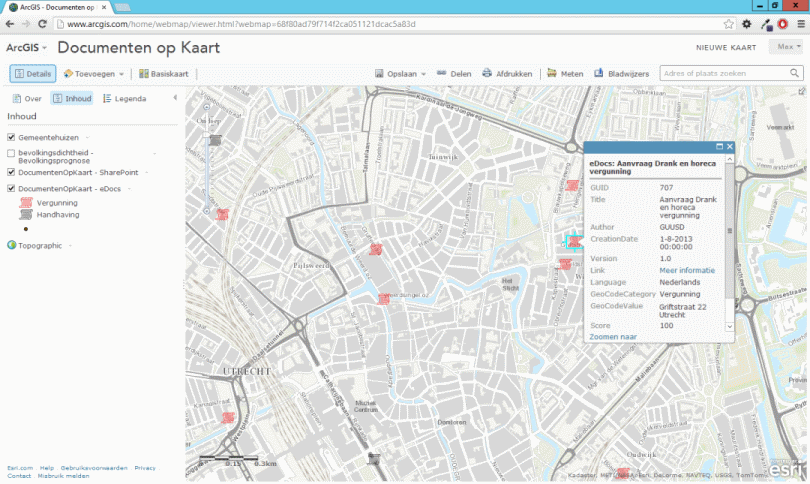Uncheck the Gemeentehuizen layer

pyautogui.click(x=11, y=137)
